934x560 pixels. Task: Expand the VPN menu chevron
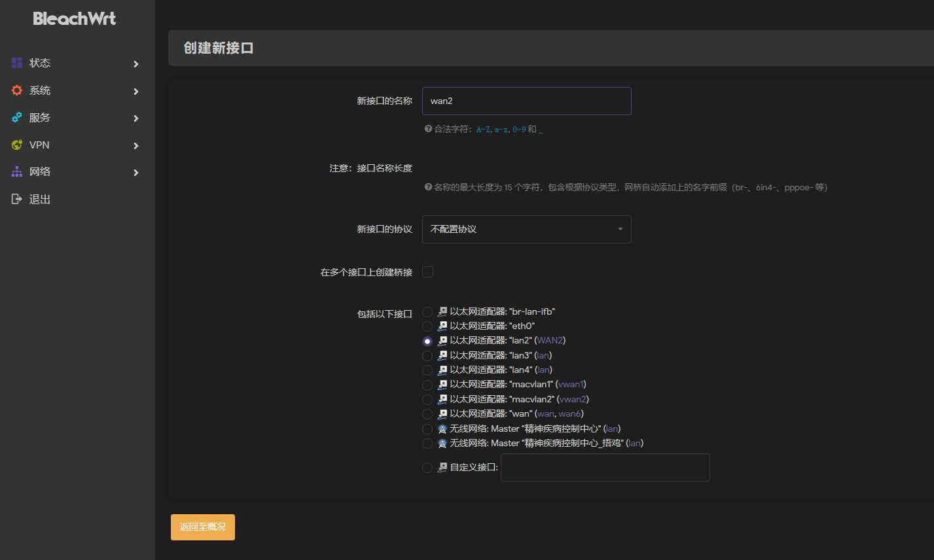coord(136,145)
